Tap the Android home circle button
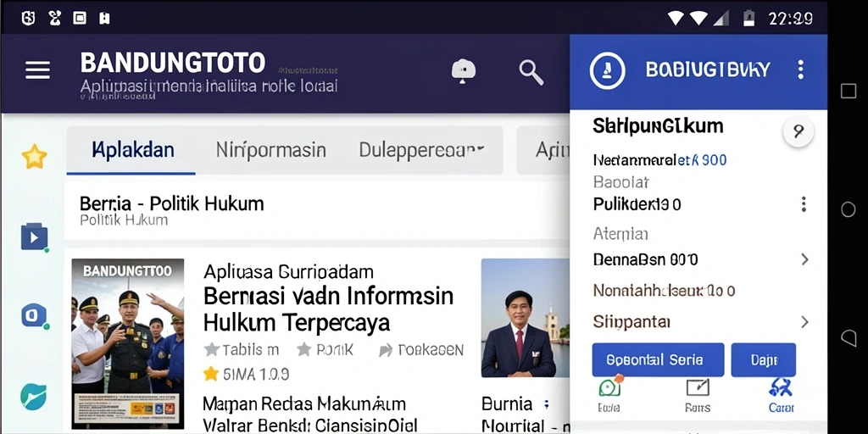Screen dimensions: 868x434 [x=848, y=209]
